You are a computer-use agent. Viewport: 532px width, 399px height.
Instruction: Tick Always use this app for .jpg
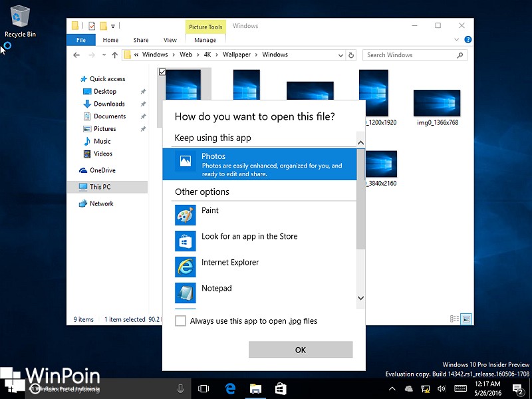180,321
